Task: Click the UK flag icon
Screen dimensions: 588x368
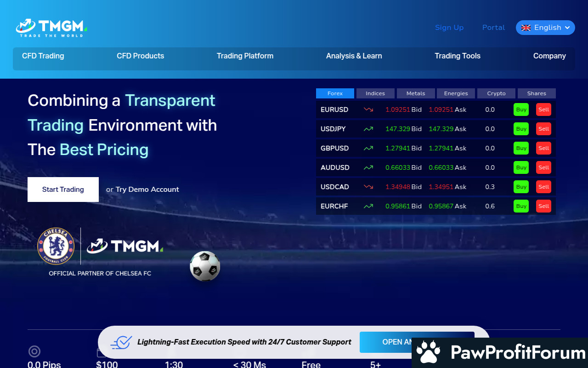Action: click(x=526, y=28)
